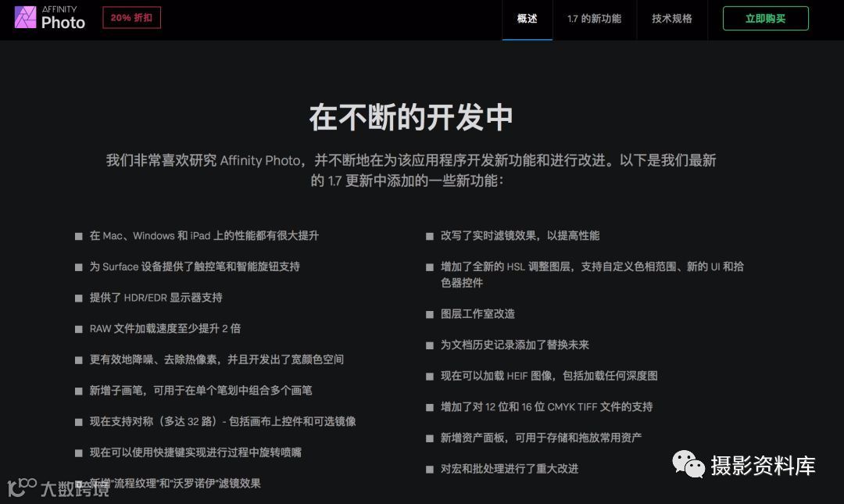Image resolution: width=844 pixels, height=504 pixels.
Task: Click text 现在可以使用快捷键实现进行过程中旋转喷嘴
Action: tap(195, 452)
